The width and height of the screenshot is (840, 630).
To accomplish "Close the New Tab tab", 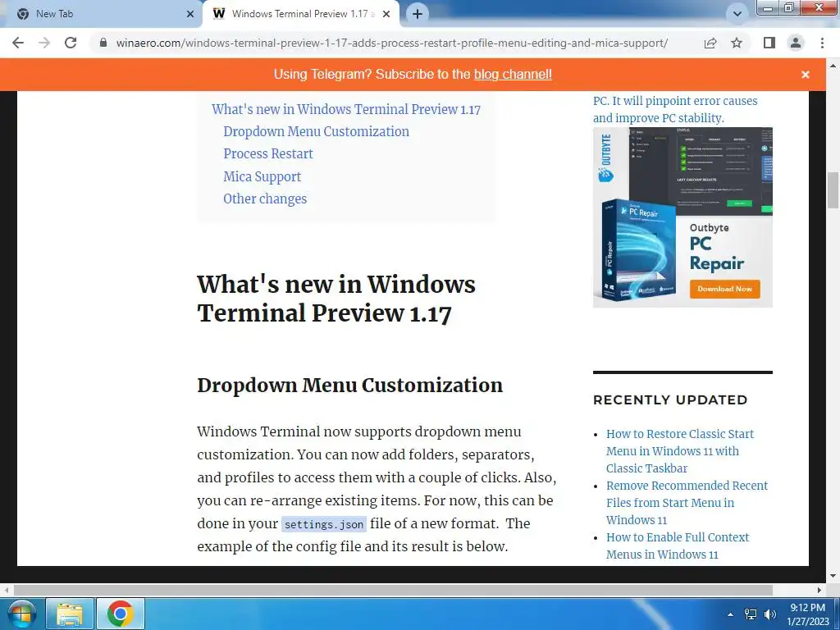I will (190, 14).
